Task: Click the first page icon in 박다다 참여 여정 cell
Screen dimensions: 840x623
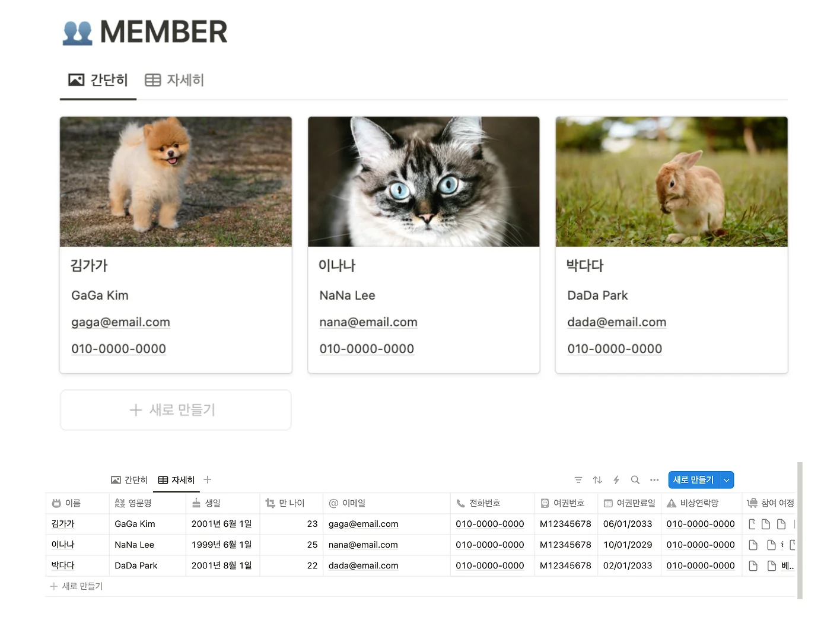Action: (753, 565)
